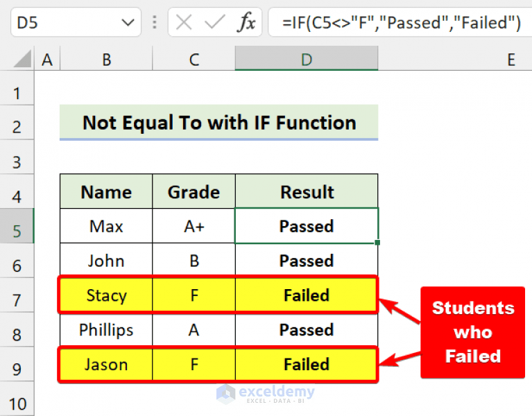Click the formula bar three-dot handle
The image size is (532, 416).
[x=155, y=22]
